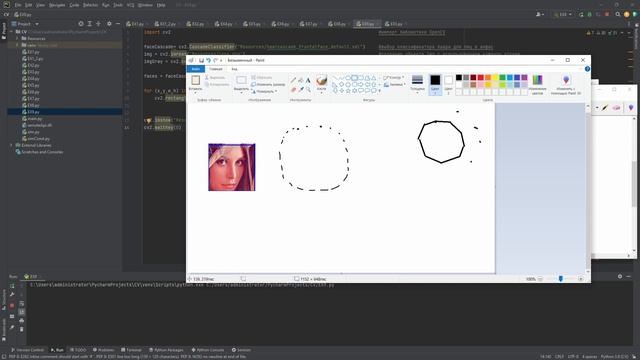Open the Version Control tool window tab
Screen dimensions: 640x360
coord(27,350)
